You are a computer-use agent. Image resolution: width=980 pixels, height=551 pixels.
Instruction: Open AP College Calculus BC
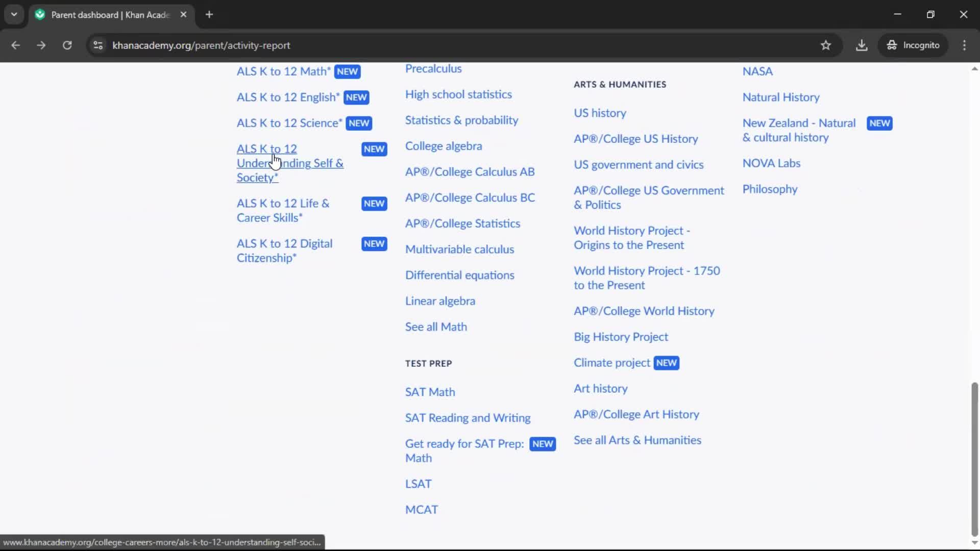(x=470, y=198)
